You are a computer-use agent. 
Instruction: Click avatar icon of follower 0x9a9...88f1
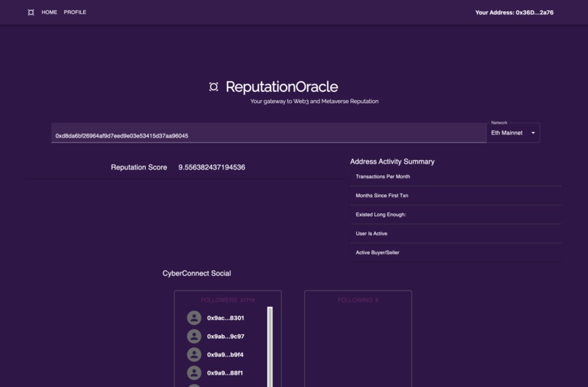pyautogui.click(x=194, y=372)
